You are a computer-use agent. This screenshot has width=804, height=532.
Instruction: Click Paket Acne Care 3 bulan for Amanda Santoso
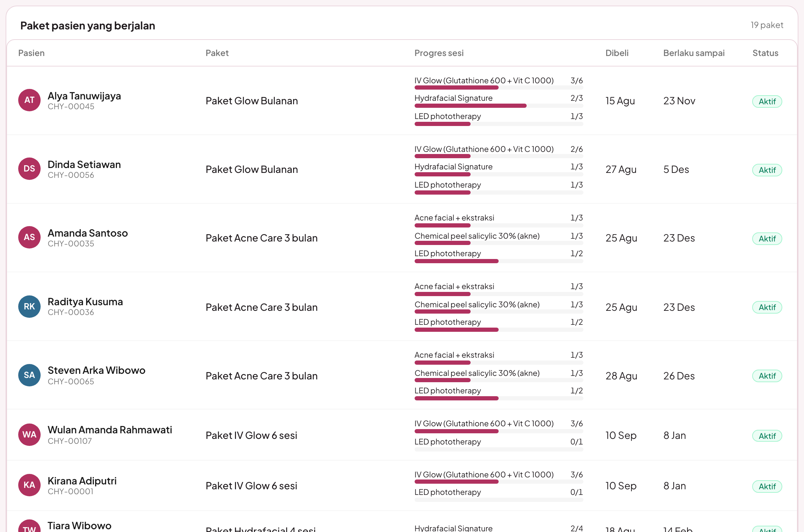262,238
